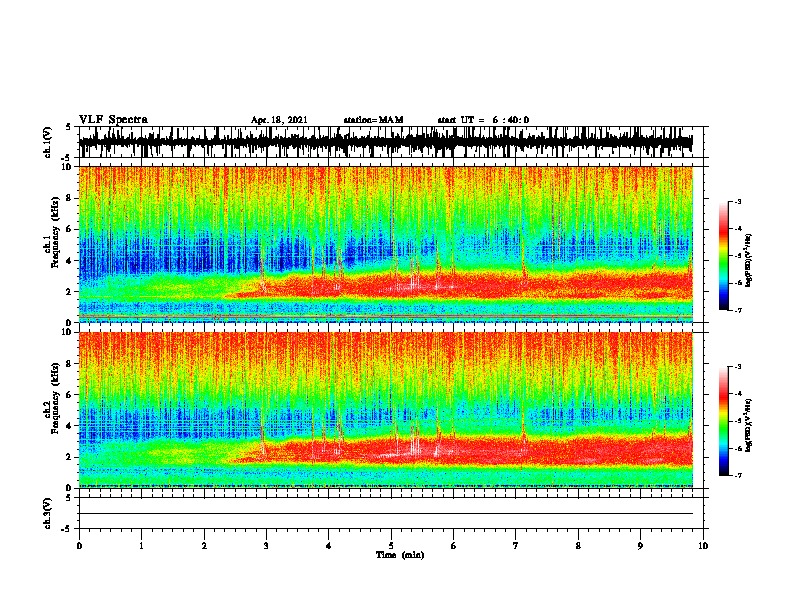The width and height of the screenshot is (792, 612).
Task: Select the "start UT = 6:40:0" text
Action: pos(483,120)
